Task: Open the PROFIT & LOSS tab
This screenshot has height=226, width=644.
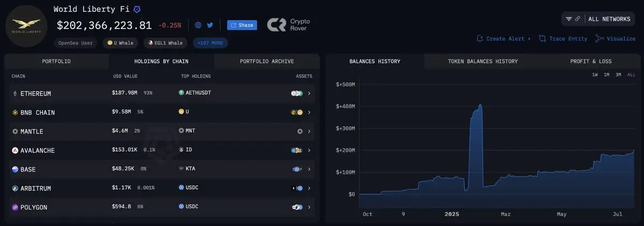Action: [591, 61]
